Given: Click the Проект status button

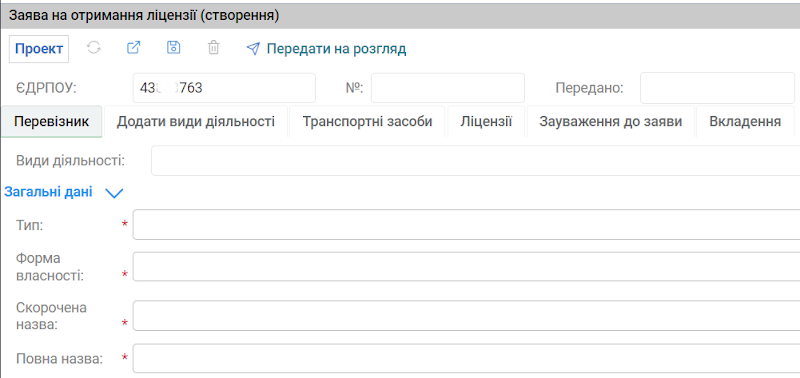Looking at the screenshot, I should [x=39, y=49].
